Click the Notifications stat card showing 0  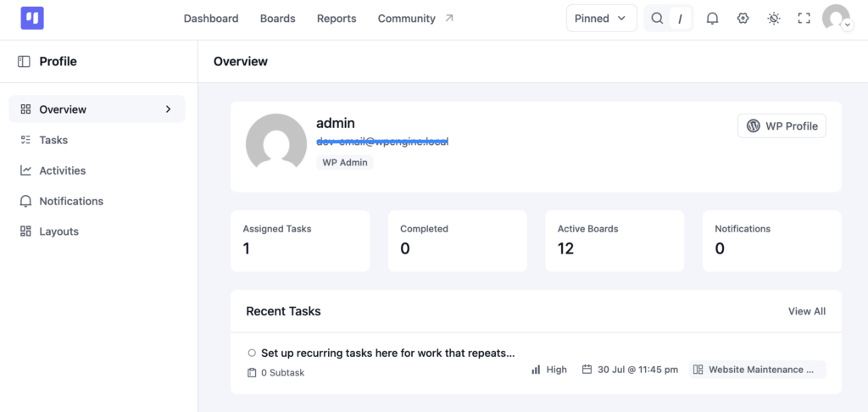coord(771,241)
